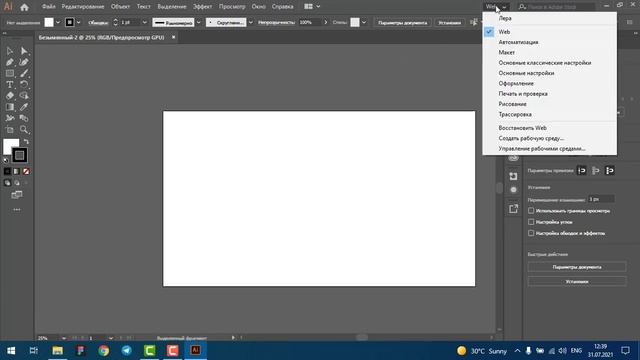Select the Direct Selection tool
Screen dimensions: 640x360
click(24, 51)
